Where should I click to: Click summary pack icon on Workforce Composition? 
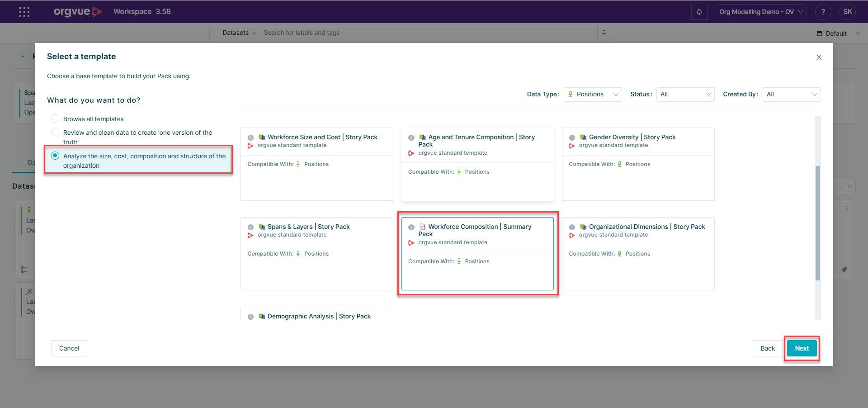[x=422, y=227]
